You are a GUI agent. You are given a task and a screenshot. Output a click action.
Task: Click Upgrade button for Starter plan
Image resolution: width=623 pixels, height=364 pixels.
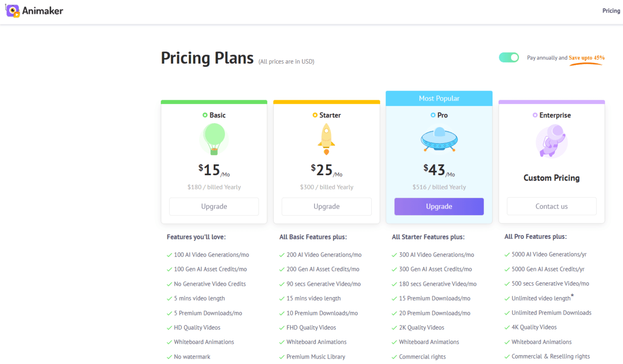click(327, 206)
